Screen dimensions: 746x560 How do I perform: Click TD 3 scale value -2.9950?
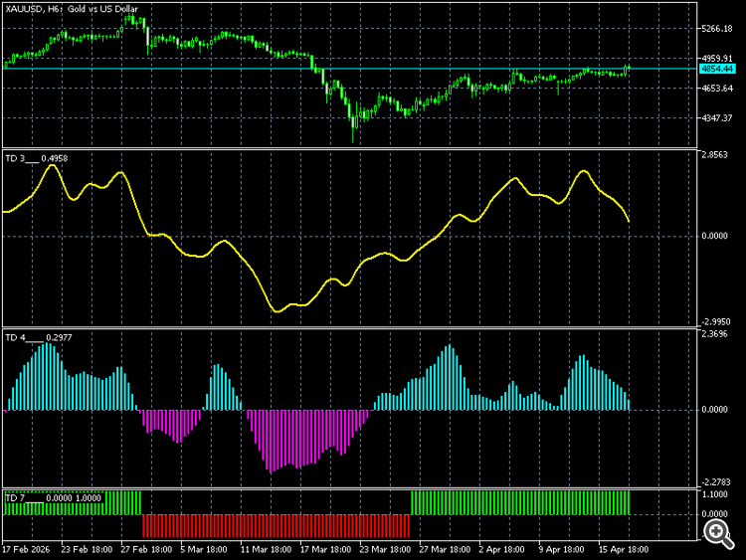[x=716, y=322]
